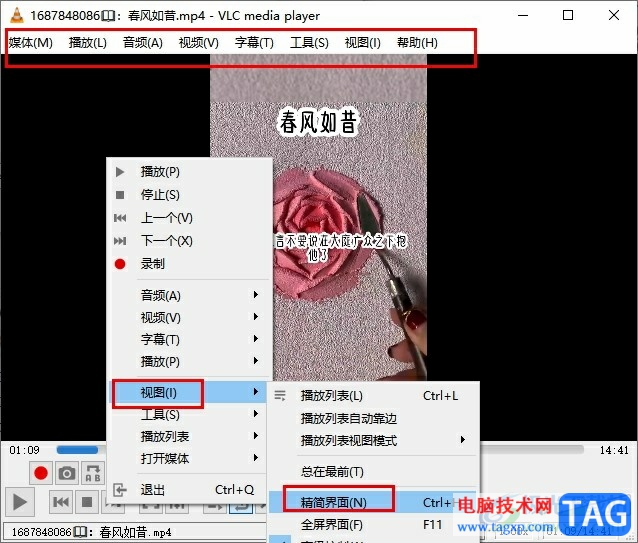This screenshot has width=638, height=543.
Task: Click the elapsed time label 01:09
Action: point(24,450)
